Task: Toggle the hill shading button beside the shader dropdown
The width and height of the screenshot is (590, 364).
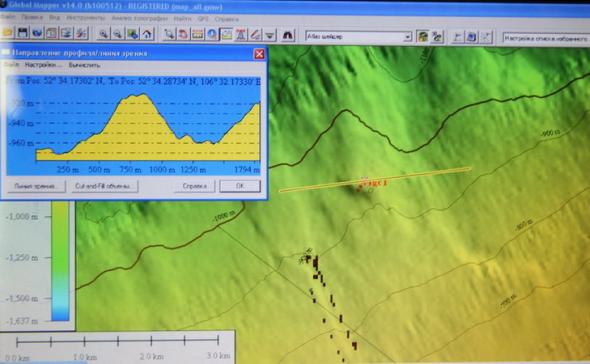Action: 423,37
